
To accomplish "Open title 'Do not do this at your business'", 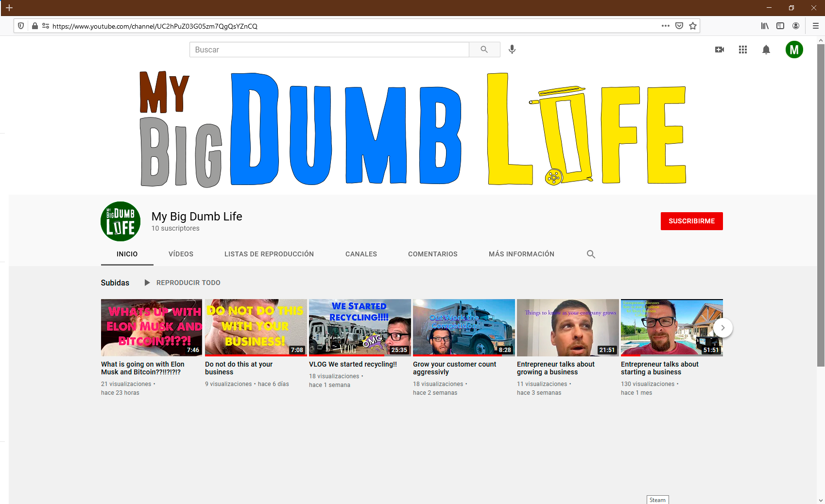I will (x=239, y=368).
